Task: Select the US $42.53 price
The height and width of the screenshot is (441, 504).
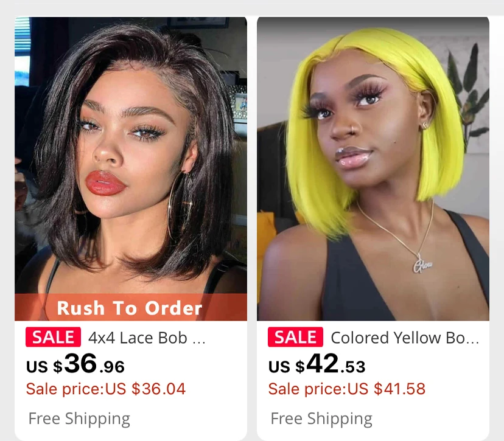Action: point(317,364)
